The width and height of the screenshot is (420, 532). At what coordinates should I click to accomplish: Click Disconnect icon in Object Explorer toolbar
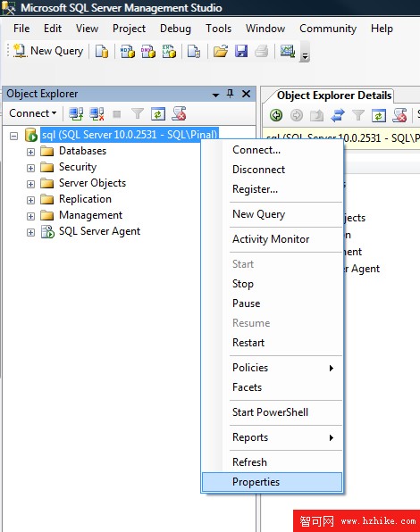pos(97,114)
